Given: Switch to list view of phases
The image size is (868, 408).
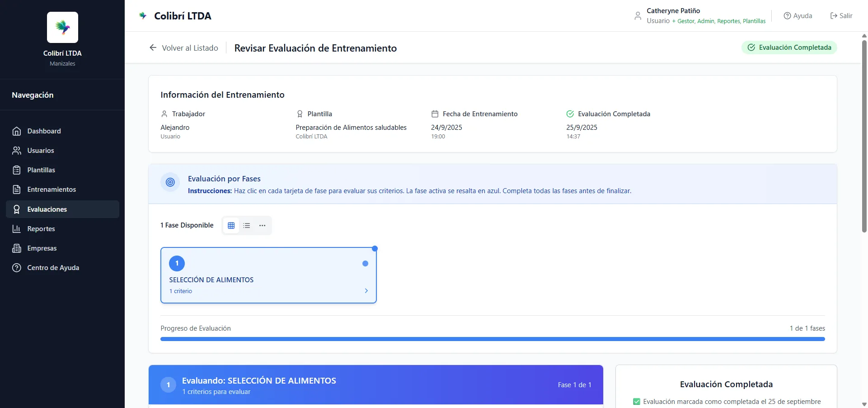Looking at the screenshot, I should coord(247,226).
